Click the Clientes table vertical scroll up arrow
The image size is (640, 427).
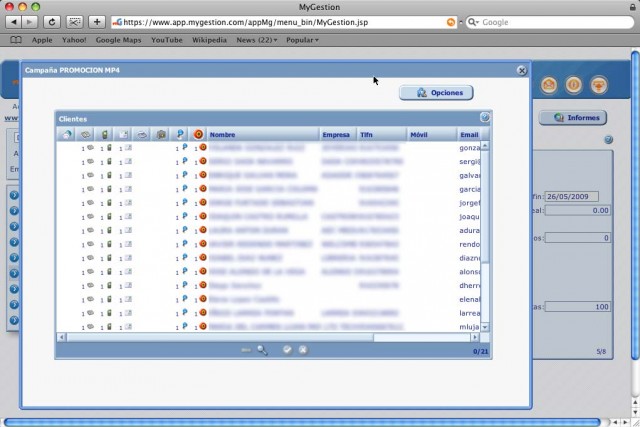(485, 146)
